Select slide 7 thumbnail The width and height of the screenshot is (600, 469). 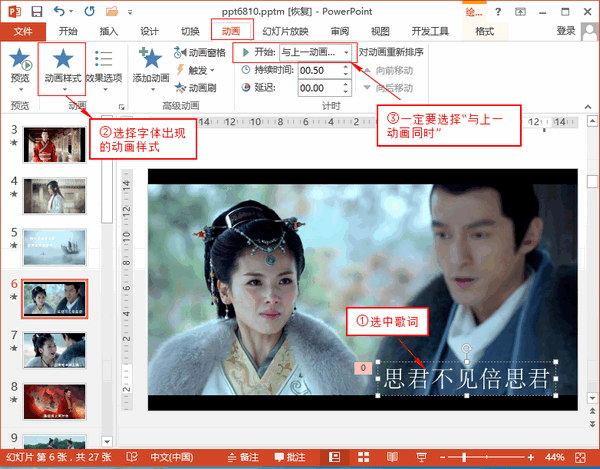point(54,350)
